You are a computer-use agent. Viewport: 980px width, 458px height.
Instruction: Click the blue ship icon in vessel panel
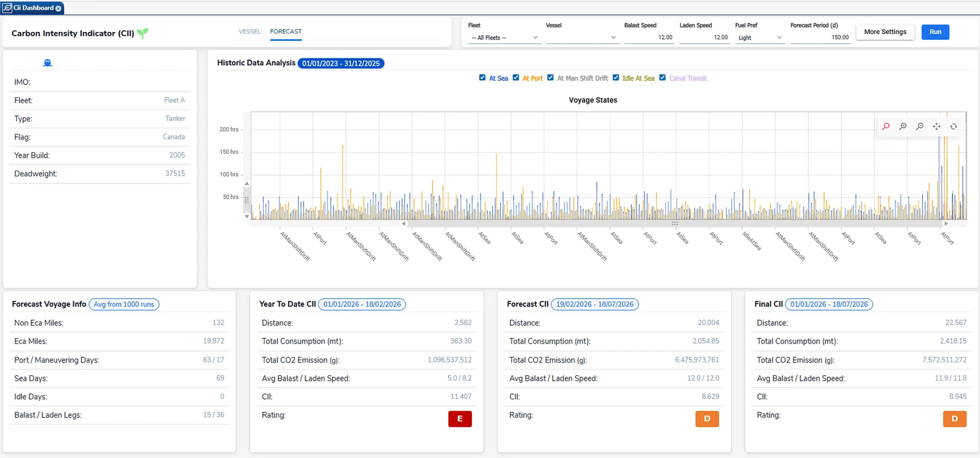pyautogui.click(x=47, y=63)
